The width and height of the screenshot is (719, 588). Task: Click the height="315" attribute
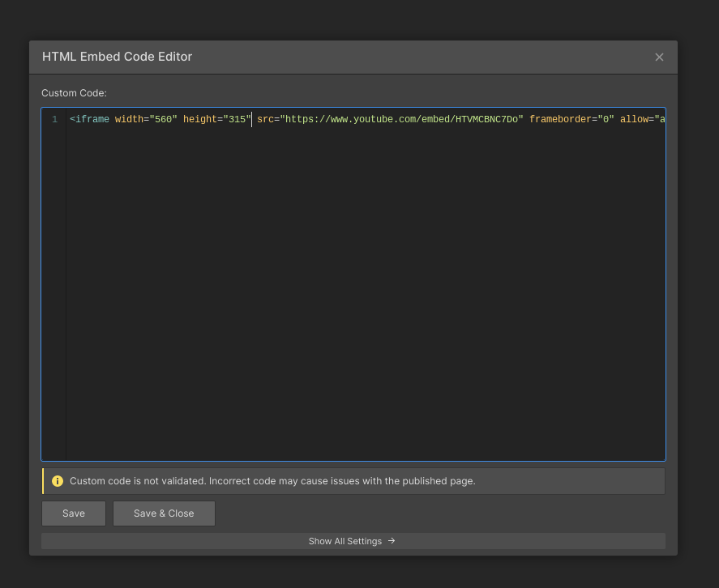click(217, 119)
